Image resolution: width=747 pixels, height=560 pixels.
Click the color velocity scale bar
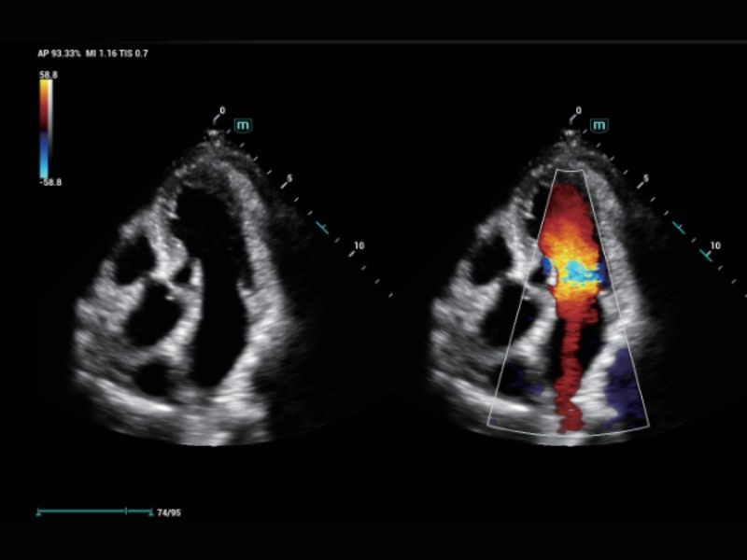click(46, 127)
